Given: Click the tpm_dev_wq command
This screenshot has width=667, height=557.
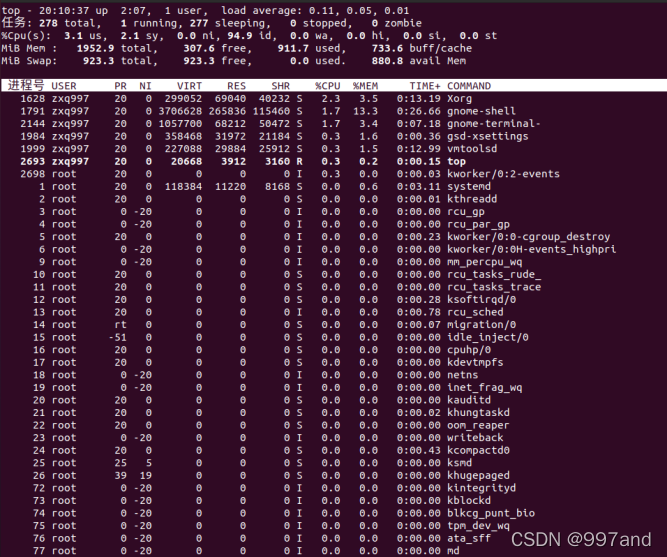Looking at the screenshot, I should tap(478, 526).
